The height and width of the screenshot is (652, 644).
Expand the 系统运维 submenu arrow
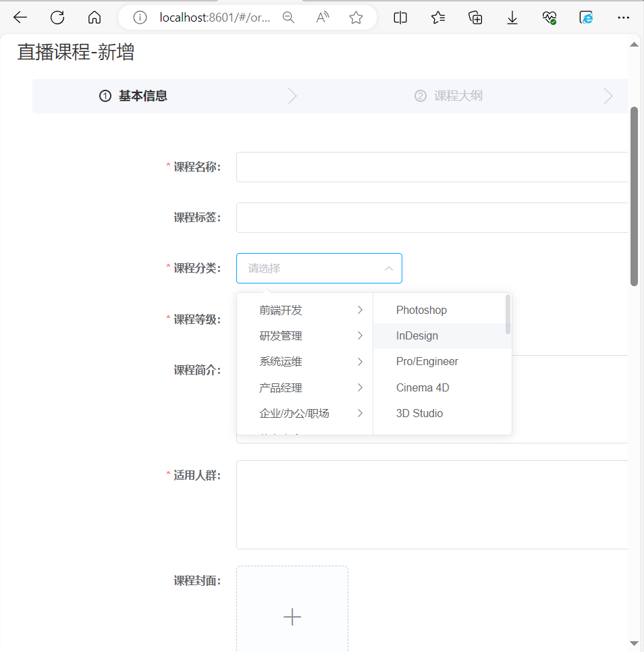[x=360, y=362]
